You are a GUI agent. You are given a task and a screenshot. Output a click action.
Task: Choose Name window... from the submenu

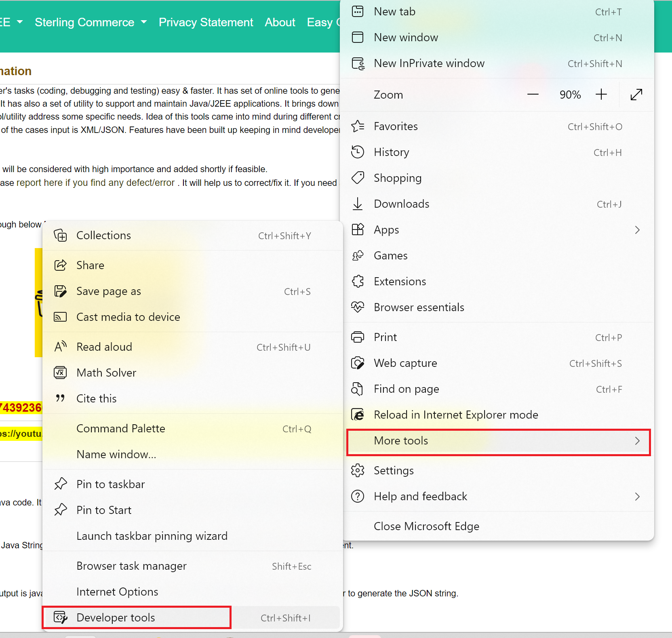193,455
